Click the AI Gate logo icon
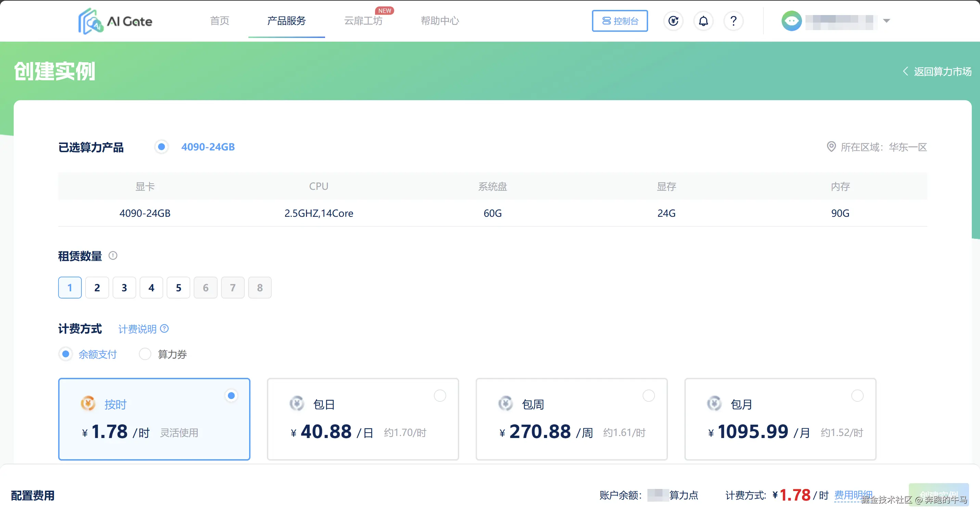 [x=91, y=21]
